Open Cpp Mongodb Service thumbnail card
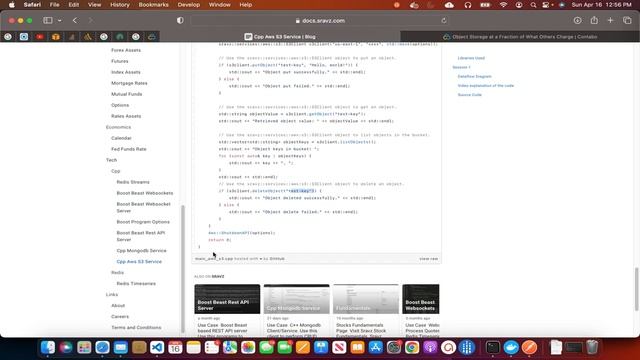 296,299
